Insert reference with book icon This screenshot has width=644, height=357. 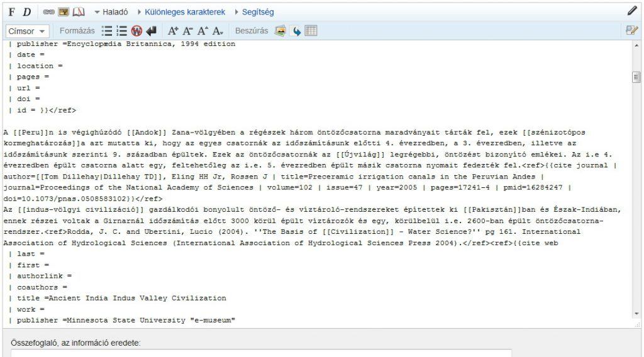point(79,12)
